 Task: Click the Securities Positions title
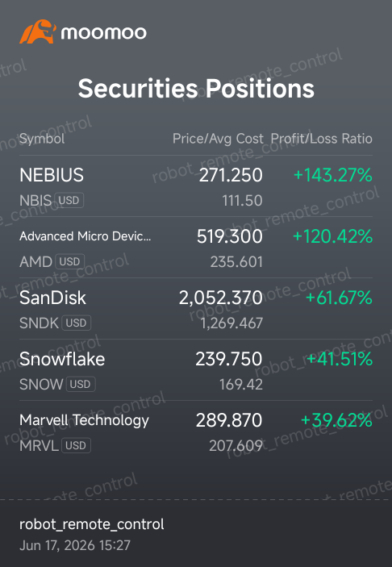(x=196, y=89)
